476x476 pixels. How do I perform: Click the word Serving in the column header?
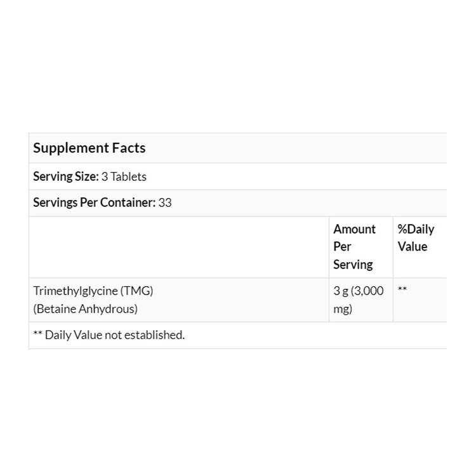point(353,264)
